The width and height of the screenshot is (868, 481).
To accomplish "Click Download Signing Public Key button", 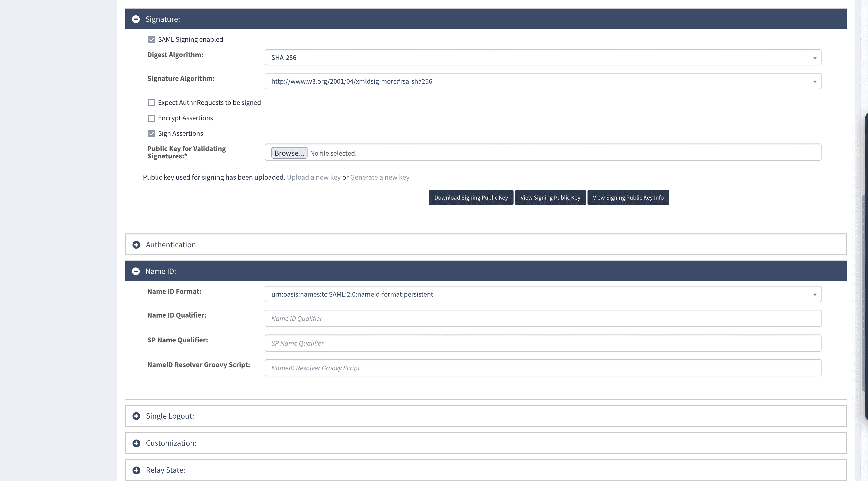I will 471,198.
